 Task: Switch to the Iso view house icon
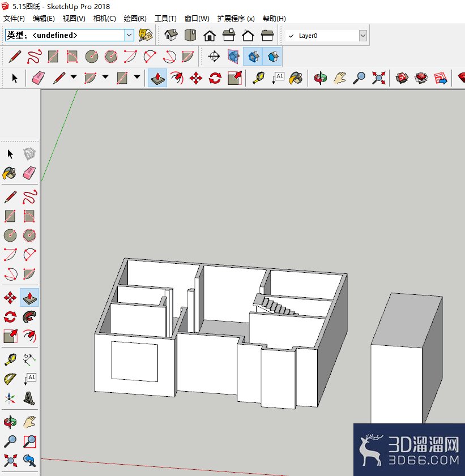pyautogui.click(x=171, y=35)
